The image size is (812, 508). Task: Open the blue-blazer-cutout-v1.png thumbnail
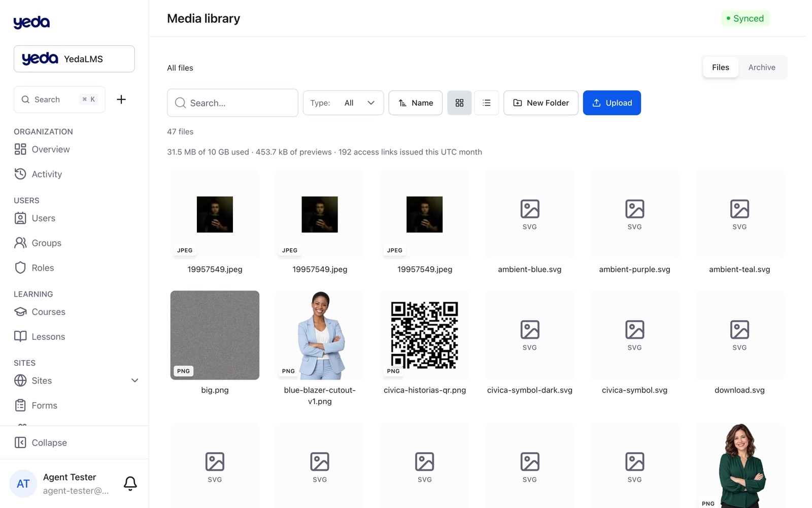[x=320, y=335]
